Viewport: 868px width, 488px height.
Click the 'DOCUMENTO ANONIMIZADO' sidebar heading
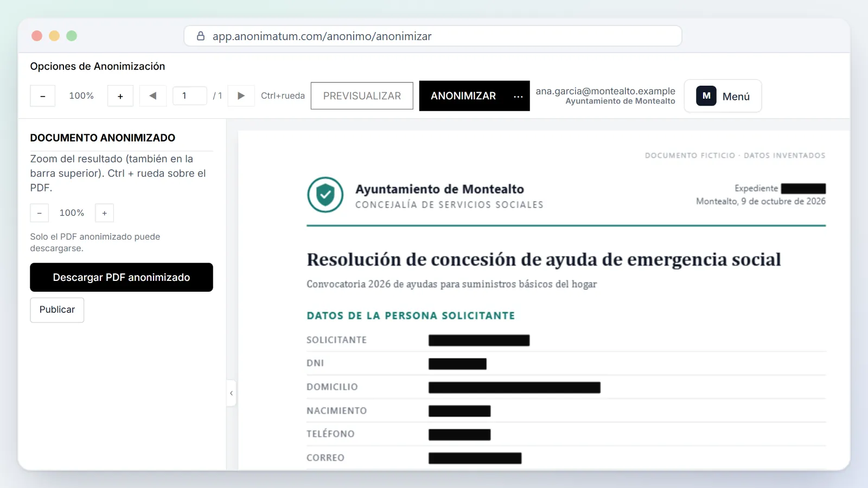pyautogui.click(x=103, y=138)
